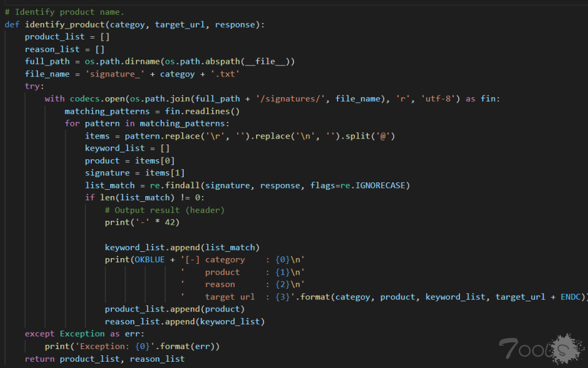
Task: Click the '# Output result (header)' comment
Action: click(165, 210)
